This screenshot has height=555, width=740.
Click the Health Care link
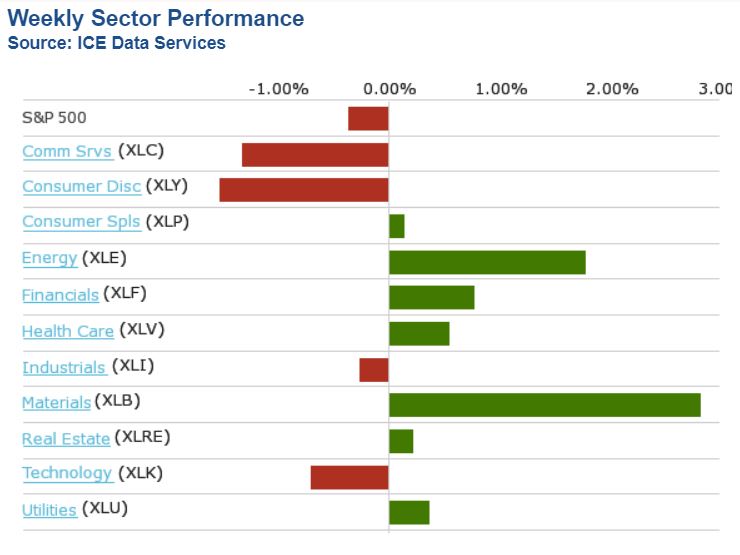[67, 331]
